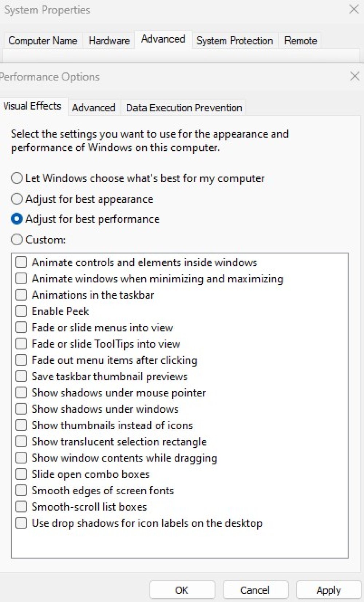This screenshot has width=364, height=602.
Task: Close the Performance Options dialog
Action: point(355,76)
